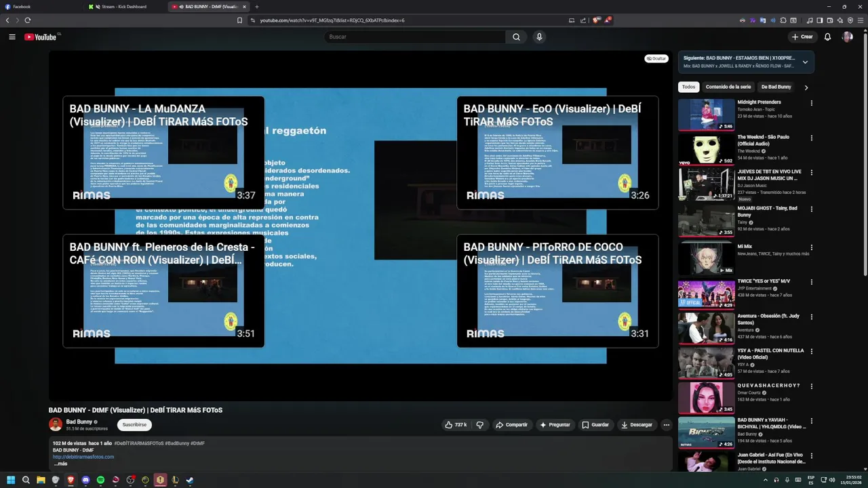Start voice search with the microphone
This screenshot has height=488, width=868.
point(539,37)
